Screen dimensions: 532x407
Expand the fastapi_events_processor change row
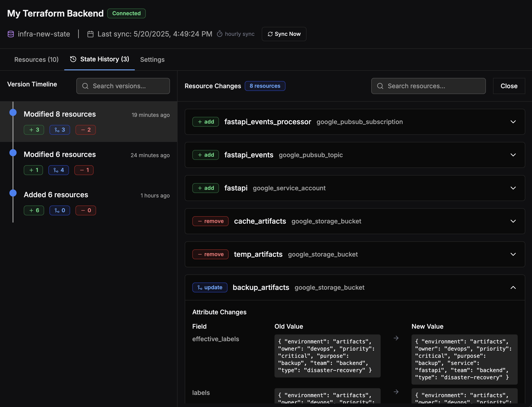click(x=513, y=122)
